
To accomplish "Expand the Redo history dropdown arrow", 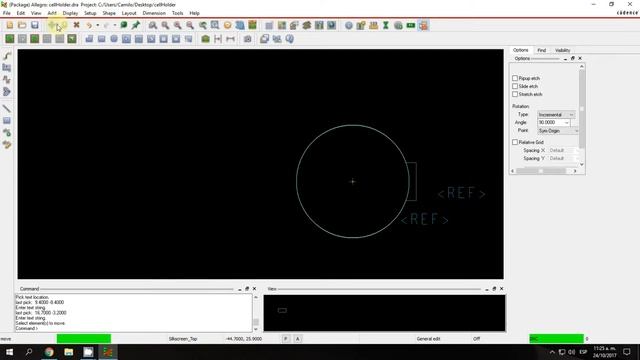I will point(115,25).
